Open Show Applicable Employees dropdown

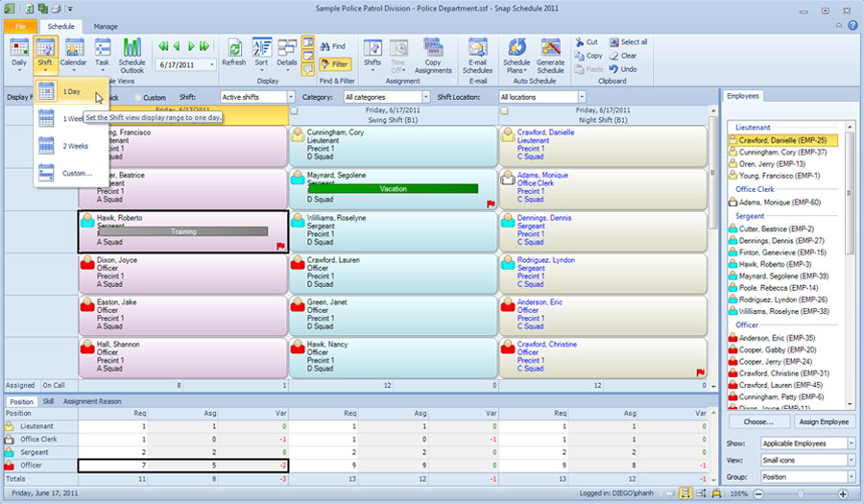pyautogui.click(x=851, y=444)
